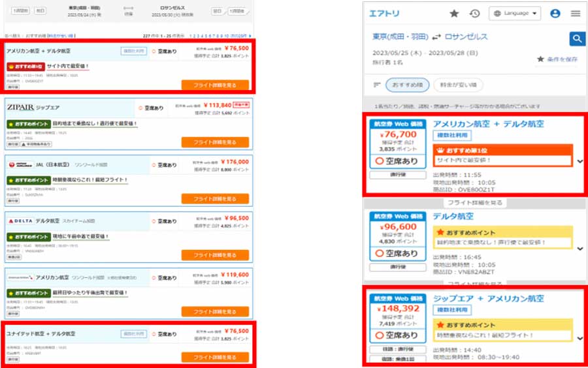Open フライト詳細を見る for デルタ航空 ¥96,500
This screenshot has width=588, height=368.
[x=215, y=255]
